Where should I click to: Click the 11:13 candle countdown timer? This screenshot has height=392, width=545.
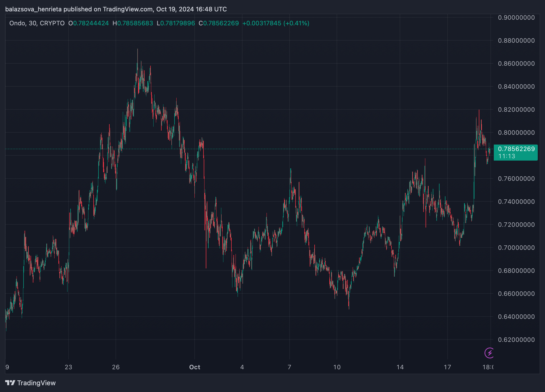tap(506, 156)
